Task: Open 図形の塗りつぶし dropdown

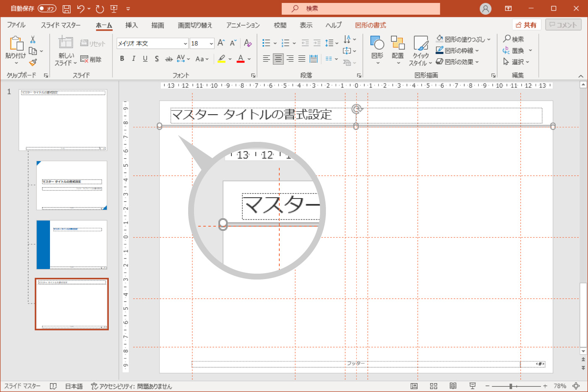Action: (489, 39)
